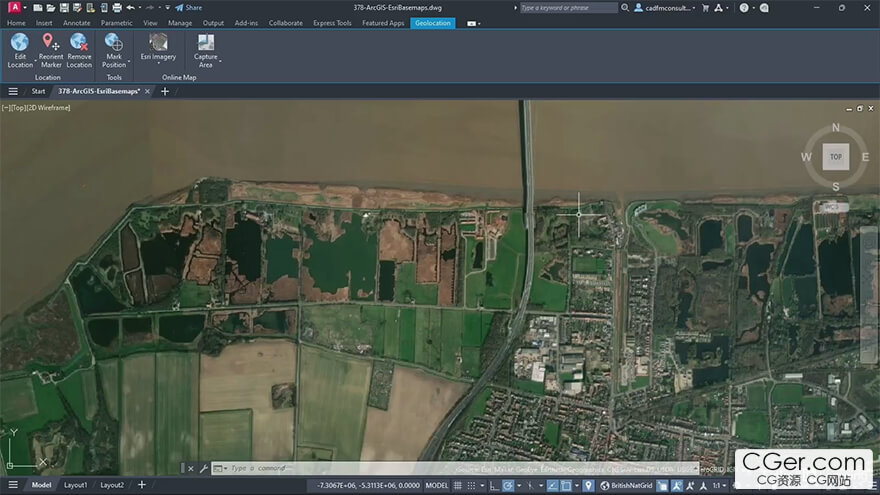
Task: Click the Save icon in quick access toolbar
Action: (64, 8)
